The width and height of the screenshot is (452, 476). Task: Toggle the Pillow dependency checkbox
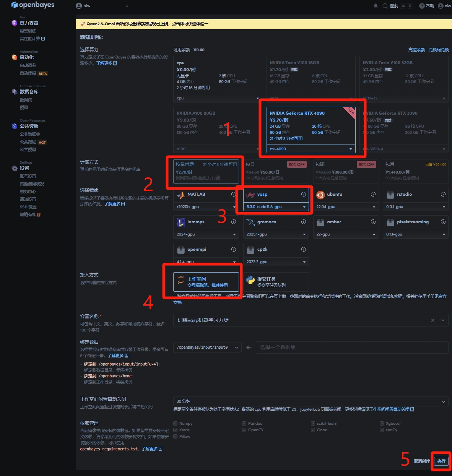175,437
